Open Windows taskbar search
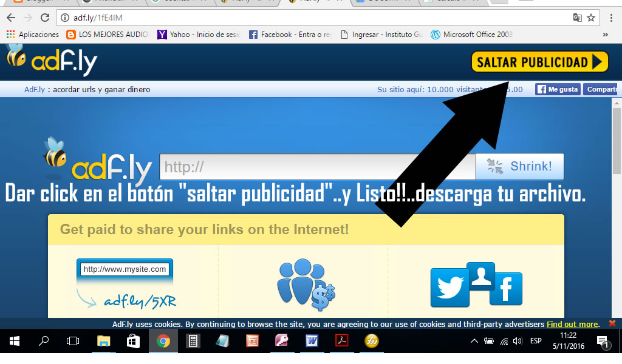Viewport: 622px width, 364px height. click(x=44, y=340)
